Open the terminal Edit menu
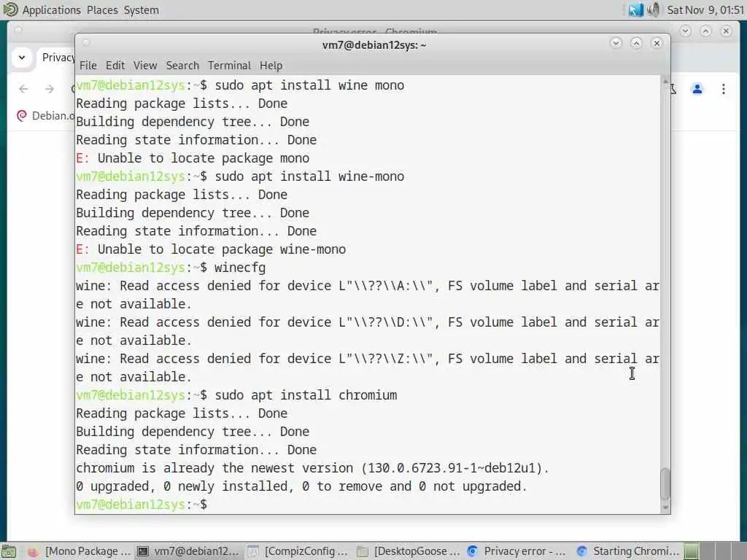The height and width of the screenshot is (560, 747). coord(115,65)
